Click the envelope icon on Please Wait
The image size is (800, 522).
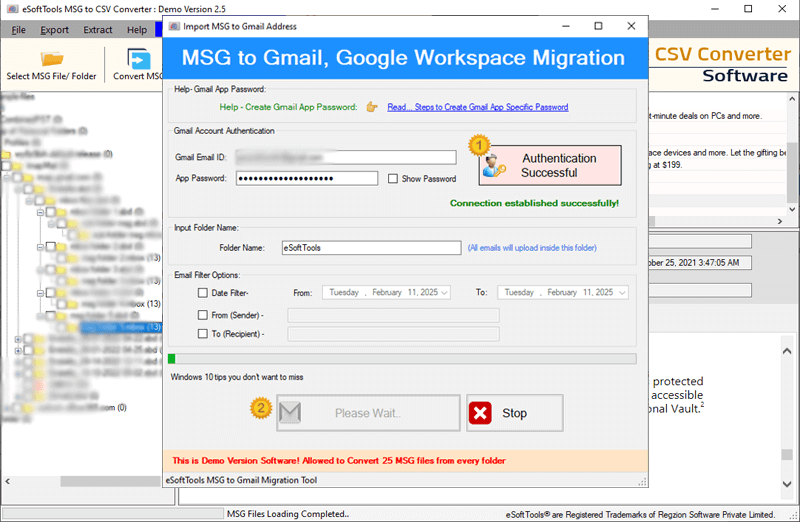pyautogui.click(x=289, y=413)
